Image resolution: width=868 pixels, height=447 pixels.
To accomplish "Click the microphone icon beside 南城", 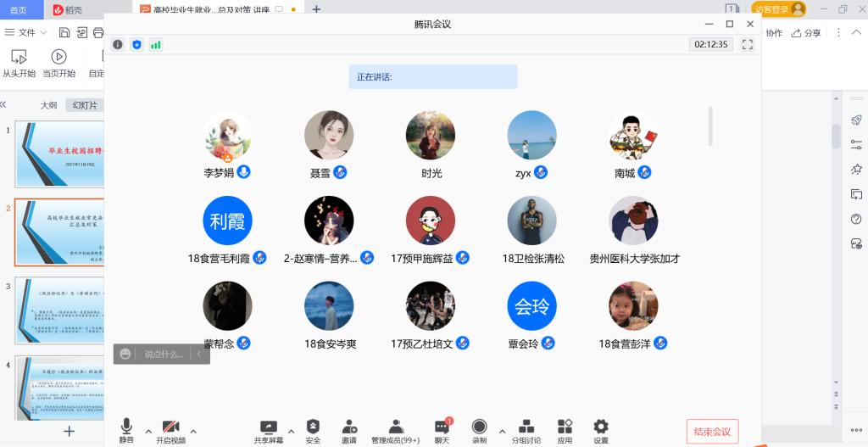I will (x=644, y=172).
